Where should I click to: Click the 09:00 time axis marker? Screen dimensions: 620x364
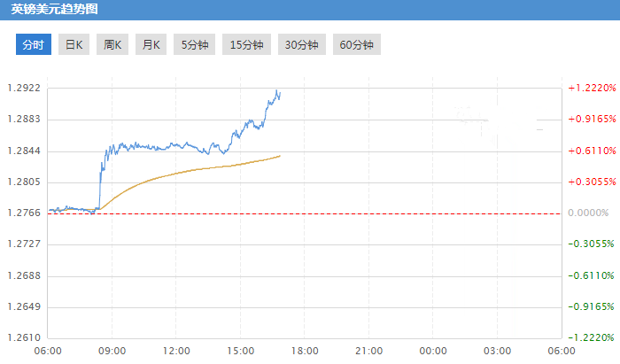point(112,352)
